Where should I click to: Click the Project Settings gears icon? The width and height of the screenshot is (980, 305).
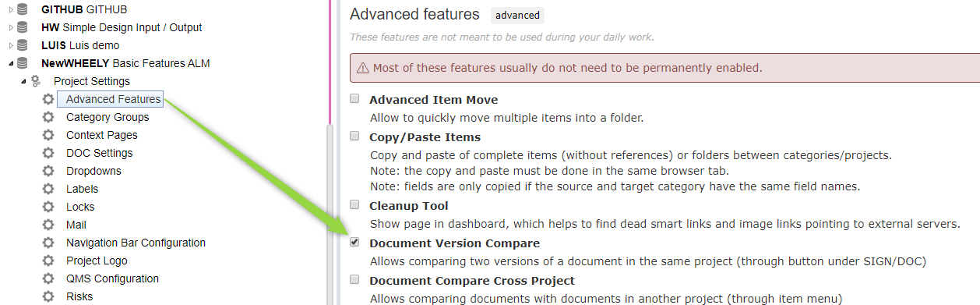pyautogui.click(x=35, y=81)
